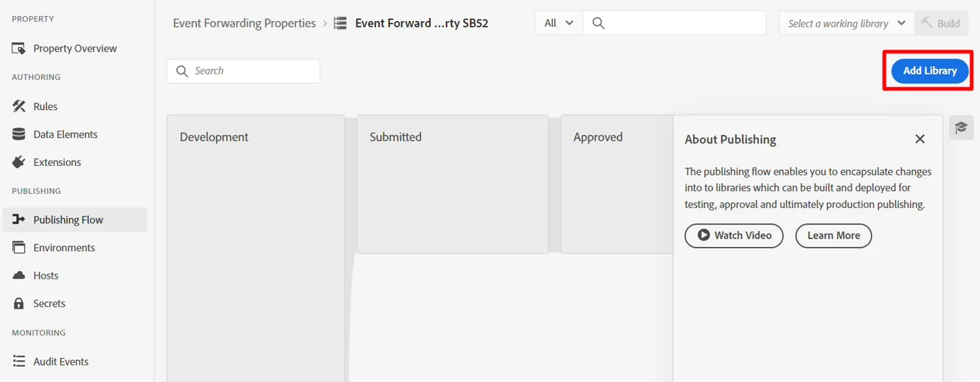Click the About Publishing heading
This screenshot has width=980, height=382.
pos(731,139)
